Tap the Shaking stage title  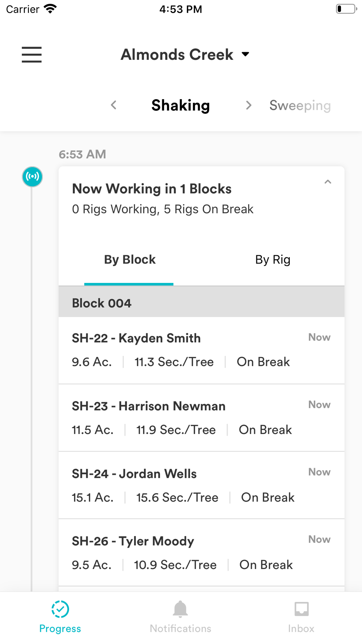click(x=181, y=105)
